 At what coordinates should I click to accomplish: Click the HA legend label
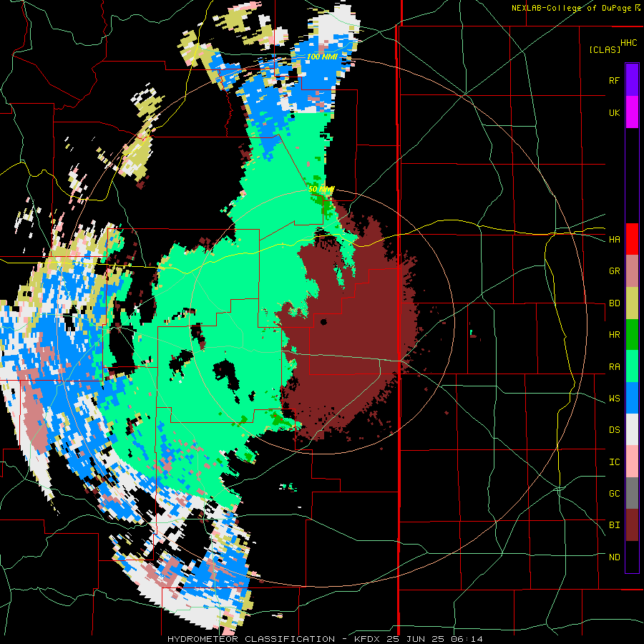614,240
